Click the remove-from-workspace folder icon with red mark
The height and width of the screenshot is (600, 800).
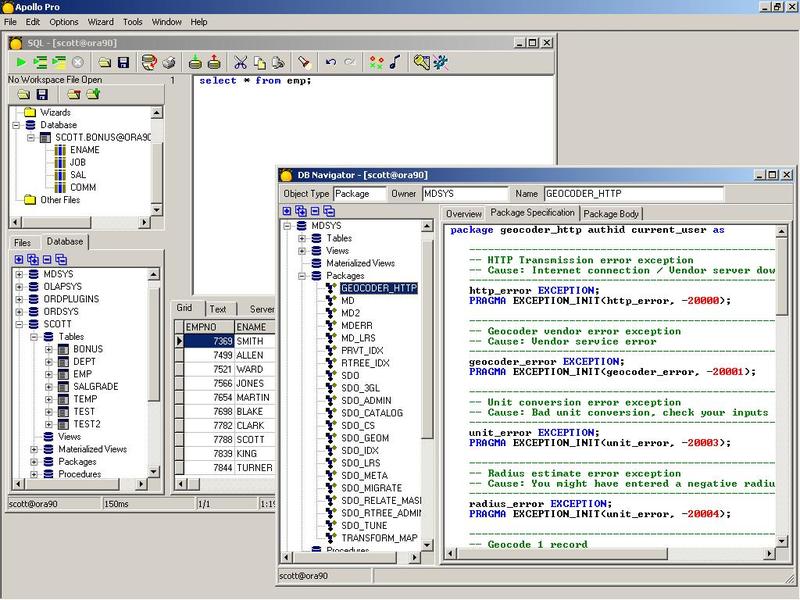pyautogui.click(x=74, y=94)
